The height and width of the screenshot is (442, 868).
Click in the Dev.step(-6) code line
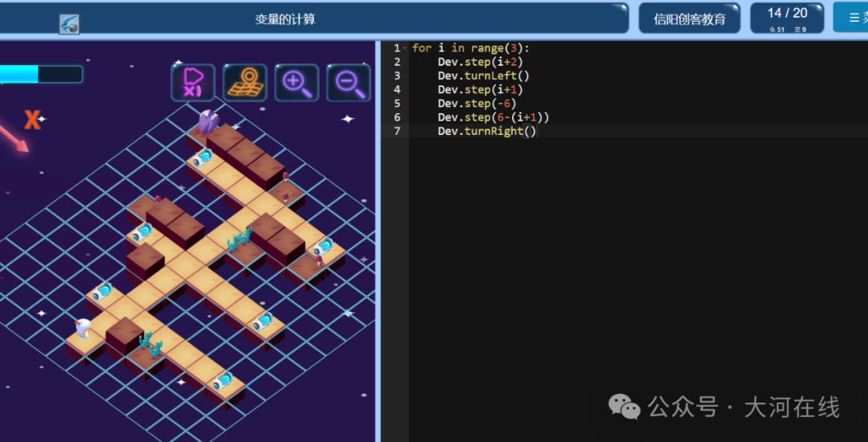477,103
